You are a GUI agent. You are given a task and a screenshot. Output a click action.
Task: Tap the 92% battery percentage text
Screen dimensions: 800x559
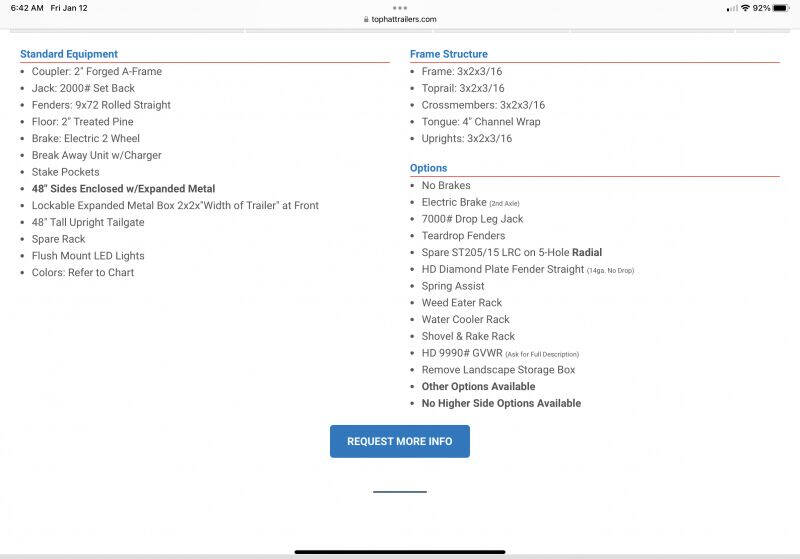[762, 8]
